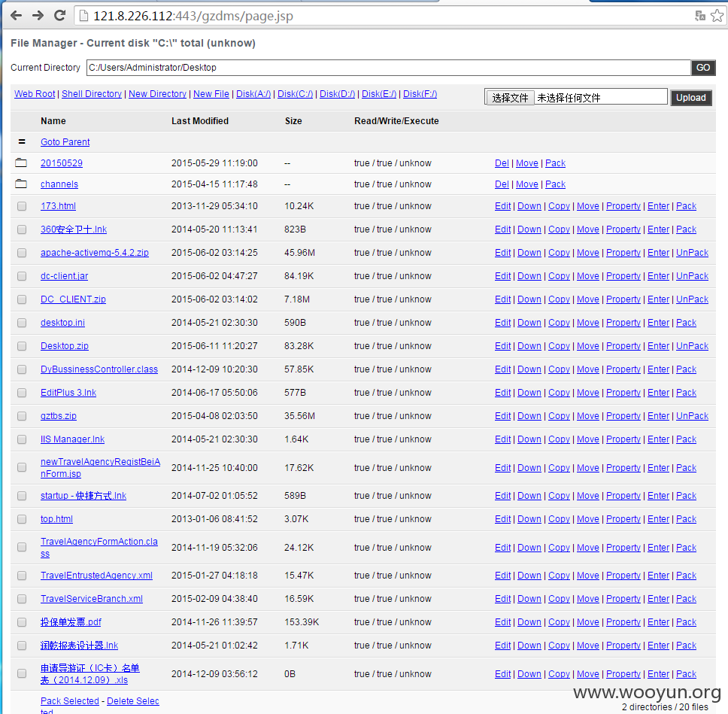This screenshot has height=714, width=728.
Task: View Property of TravelEntrustedAgency.xml
Action: [623, 576]
